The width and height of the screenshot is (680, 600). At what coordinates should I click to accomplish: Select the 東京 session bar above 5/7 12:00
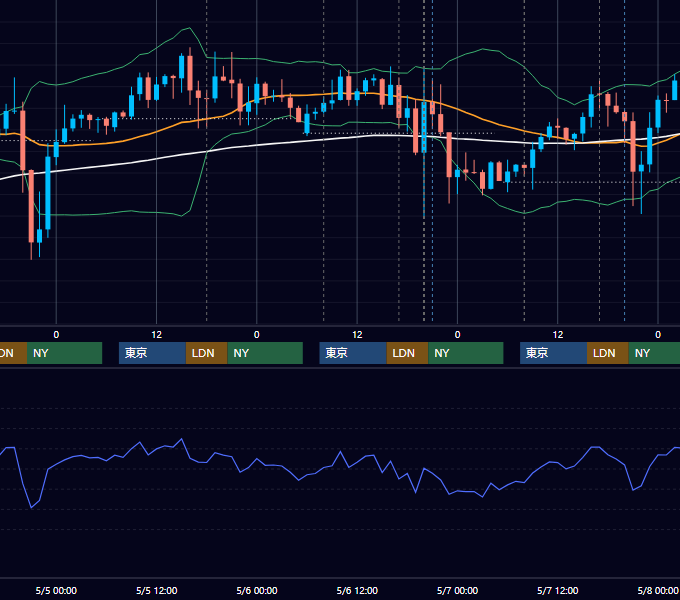pyautogui.click(x=553, y=353)
